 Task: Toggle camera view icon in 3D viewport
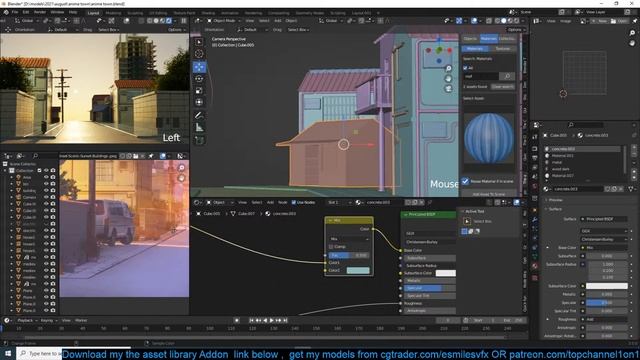pyautogui.click(x=448, y=88)
